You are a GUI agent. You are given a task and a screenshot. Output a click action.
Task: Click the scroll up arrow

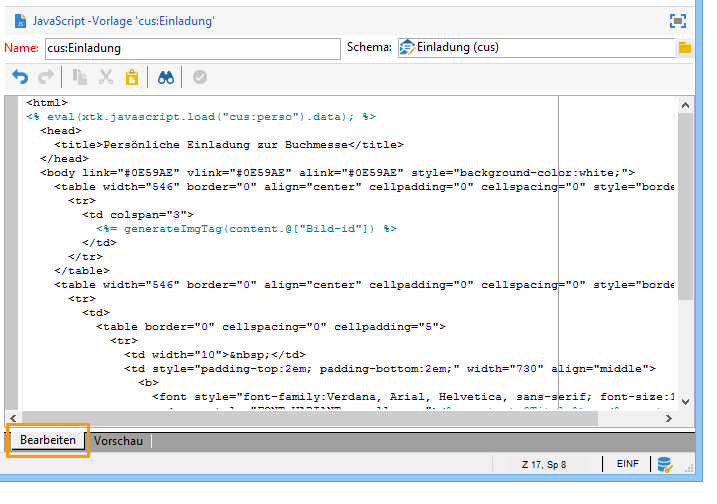click(685, 105)
